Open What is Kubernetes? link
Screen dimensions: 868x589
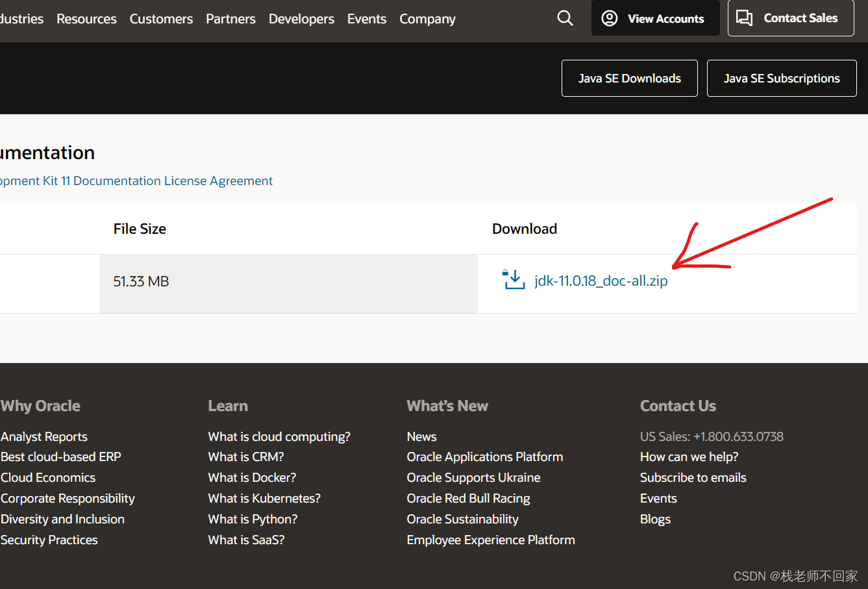pyautogui.click(x=264, y=499)
